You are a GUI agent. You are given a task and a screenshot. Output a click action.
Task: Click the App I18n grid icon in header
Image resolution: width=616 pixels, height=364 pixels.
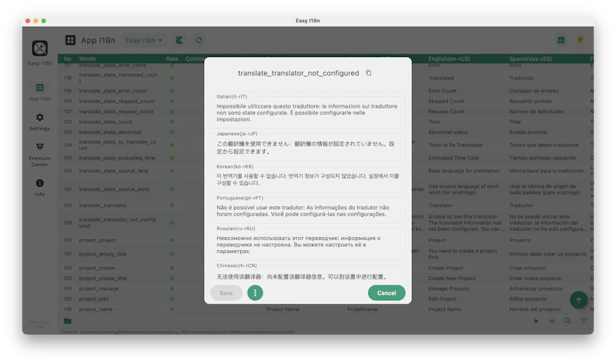[x=70, y=40]
